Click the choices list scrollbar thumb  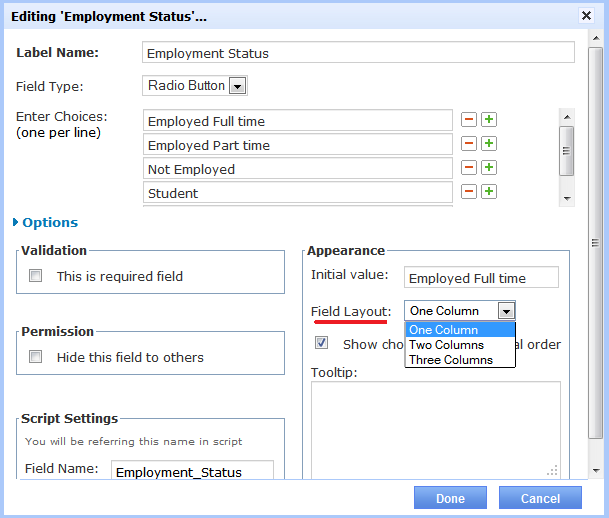pyautogui.click(x=567, y=151)
